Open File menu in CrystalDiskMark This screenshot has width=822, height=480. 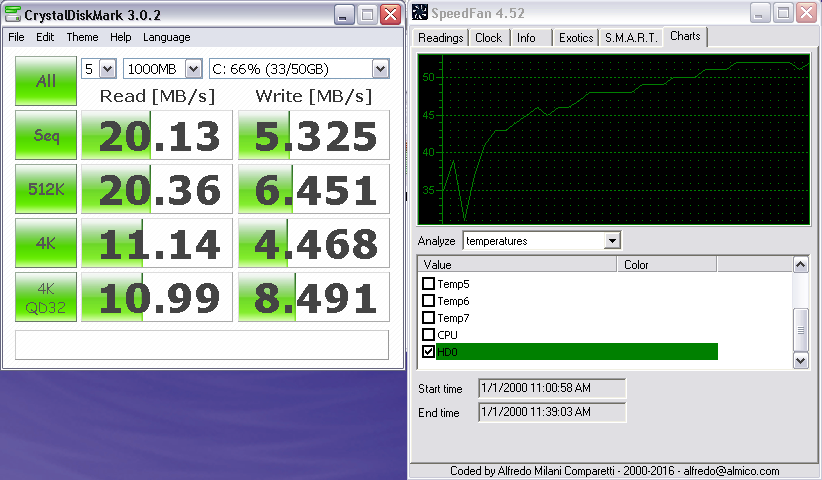[x=16, y=37]
